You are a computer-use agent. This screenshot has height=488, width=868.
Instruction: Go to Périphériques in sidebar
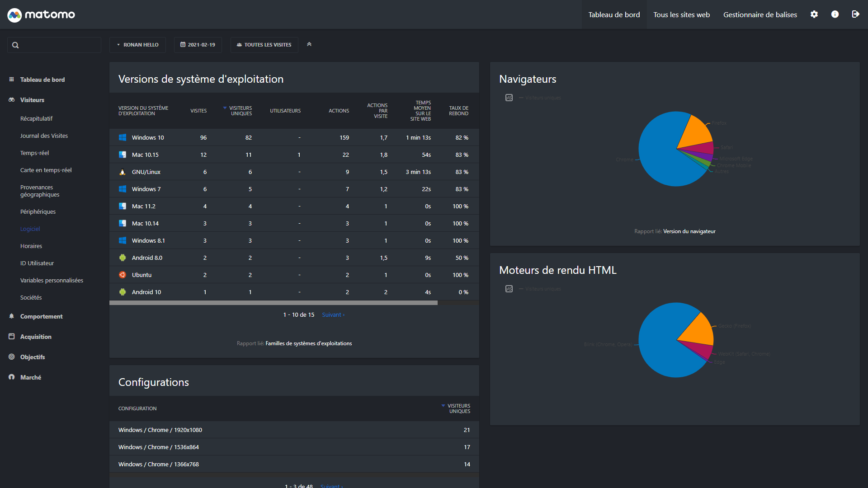38,211
